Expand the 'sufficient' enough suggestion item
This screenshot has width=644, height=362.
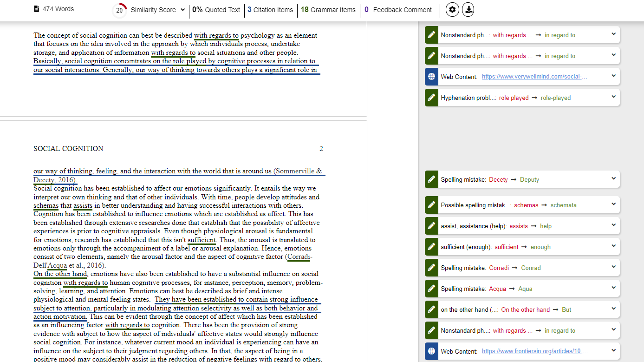pos(613,246)
